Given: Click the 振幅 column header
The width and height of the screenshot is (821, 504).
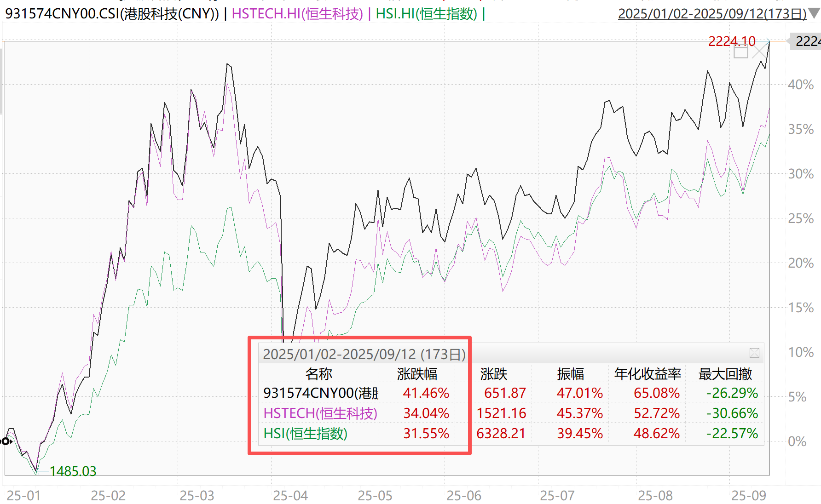Looking at the screenshot, I should pos(570,374).
